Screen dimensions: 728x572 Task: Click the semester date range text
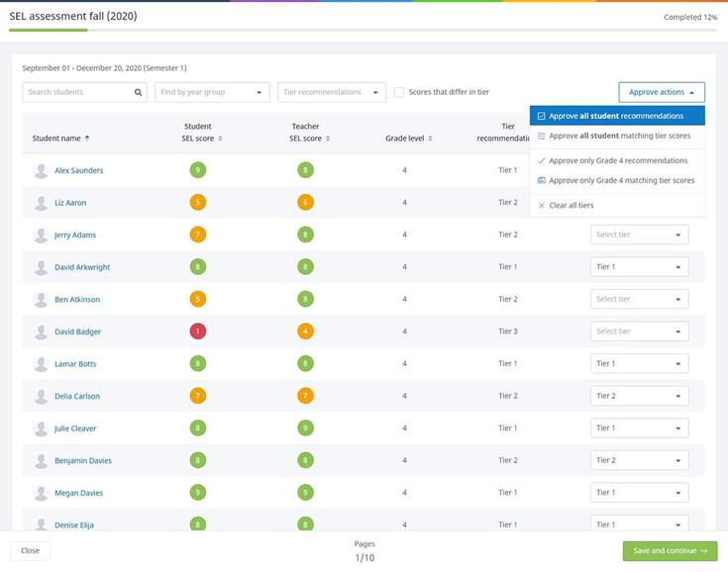click(104, 68)
